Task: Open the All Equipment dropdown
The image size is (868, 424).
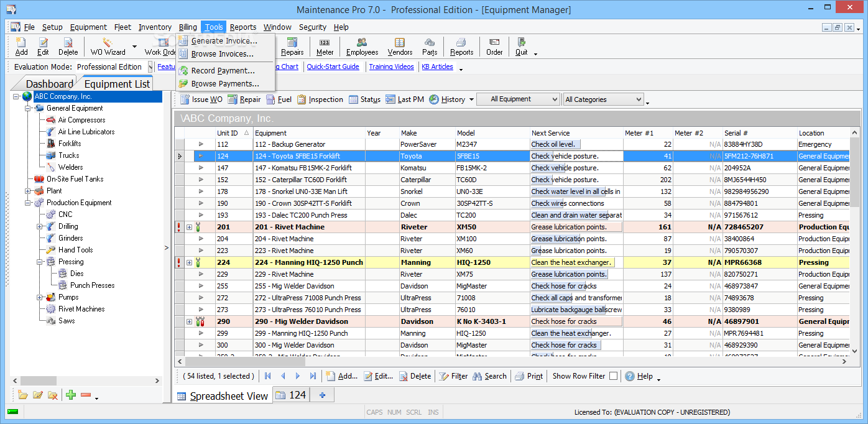Action: point(519,99)
